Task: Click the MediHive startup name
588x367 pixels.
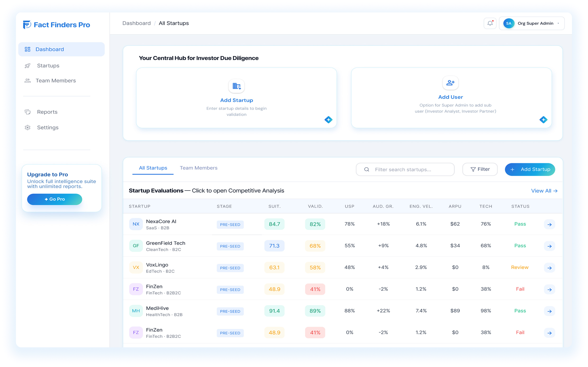Action: [x=157, y=308]
